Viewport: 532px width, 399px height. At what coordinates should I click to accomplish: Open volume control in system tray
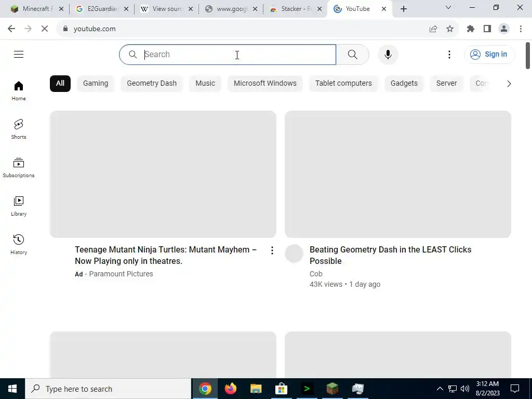[x=465, y=389]
